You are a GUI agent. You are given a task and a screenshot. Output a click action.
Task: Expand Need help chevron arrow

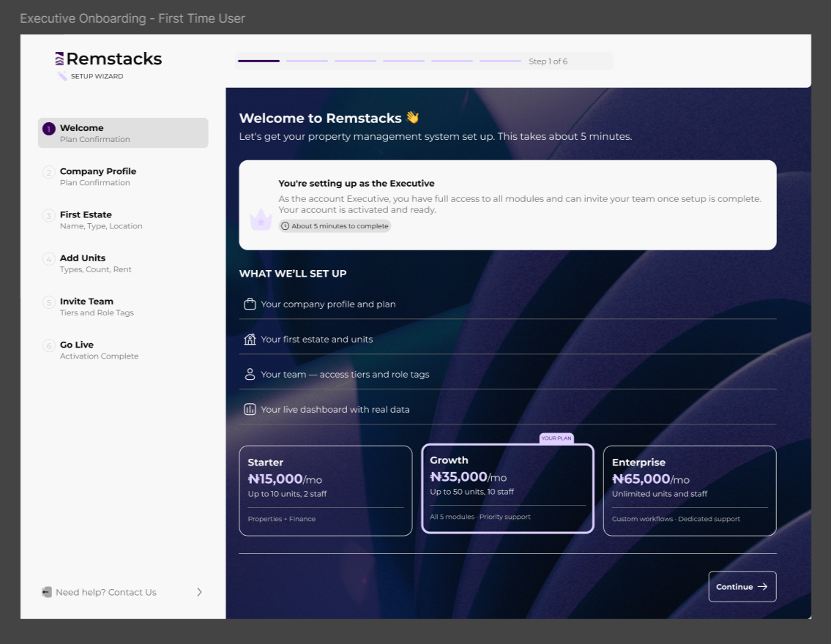(x=199, y=592)
